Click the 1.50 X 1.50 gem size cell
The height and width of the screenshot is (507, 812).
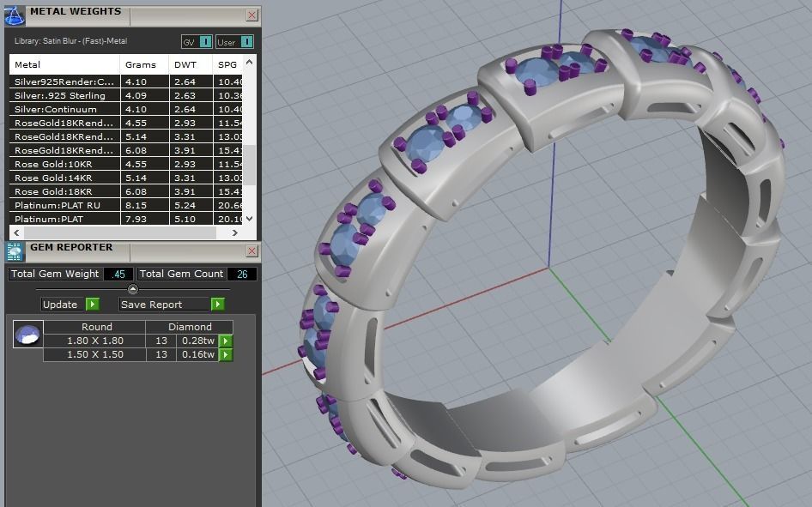click(94, 355)
